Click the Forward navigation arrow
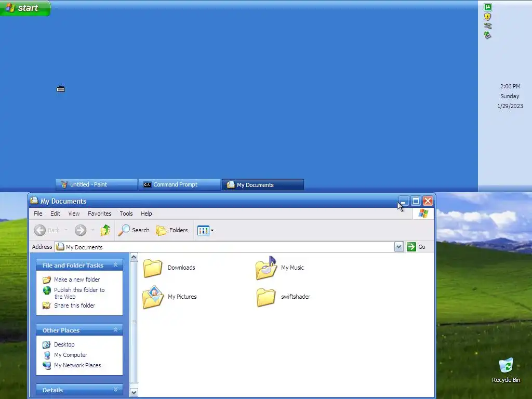Image resolution: width=532 pixels, height=399 pixels. 81,230
